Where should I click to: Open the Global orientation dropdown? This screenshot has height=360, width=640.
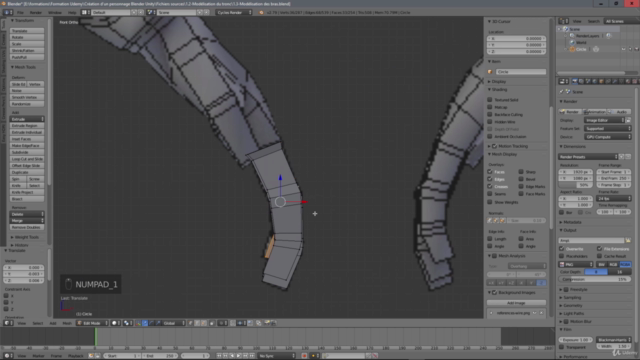click(x=174, y=323)
